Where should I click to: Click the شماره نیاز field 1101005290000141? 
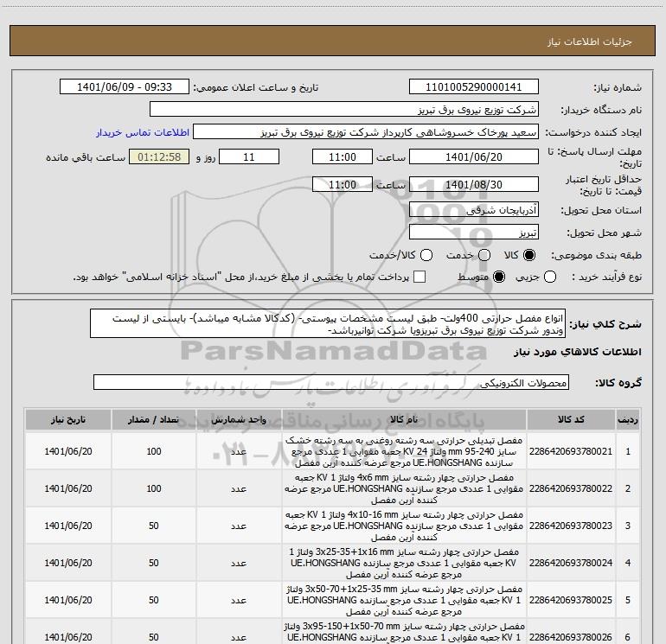click(x=474, y=87)
